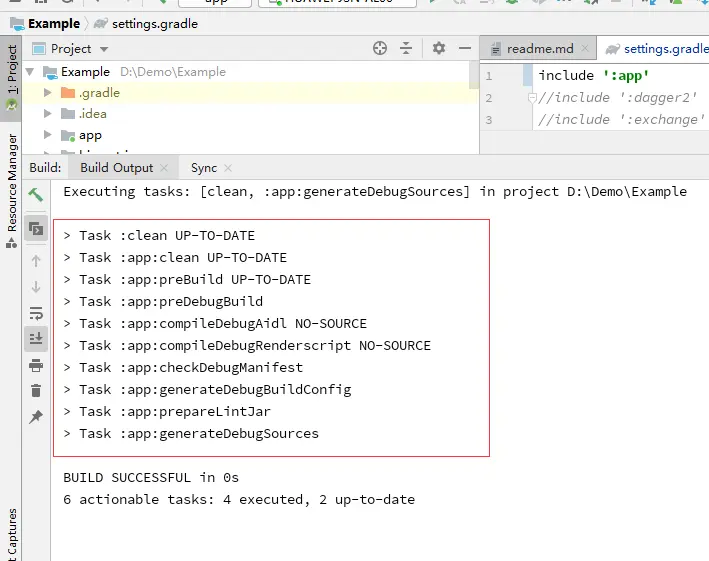Open Captures side tab
This screenshot has width=709, height=561.
coord(11,534)
